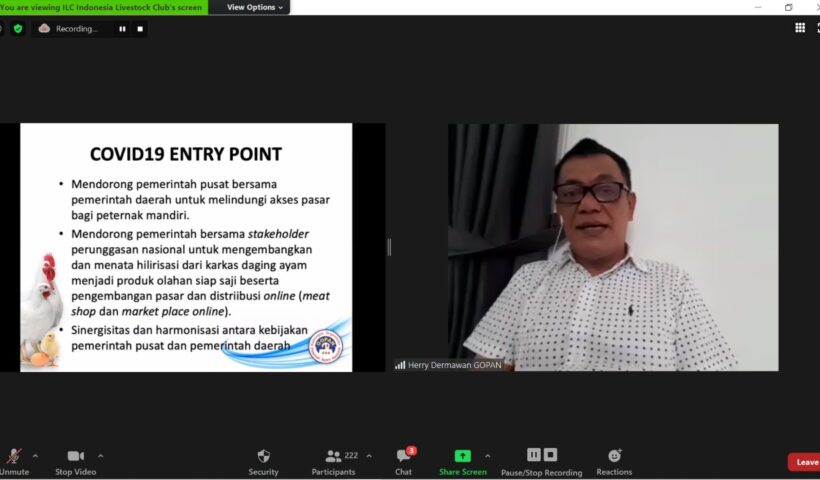Image resolution: width=820 pixels, height=480 pixels.
Task: Stop recording from top recording bar
Action: coord(140,29)
